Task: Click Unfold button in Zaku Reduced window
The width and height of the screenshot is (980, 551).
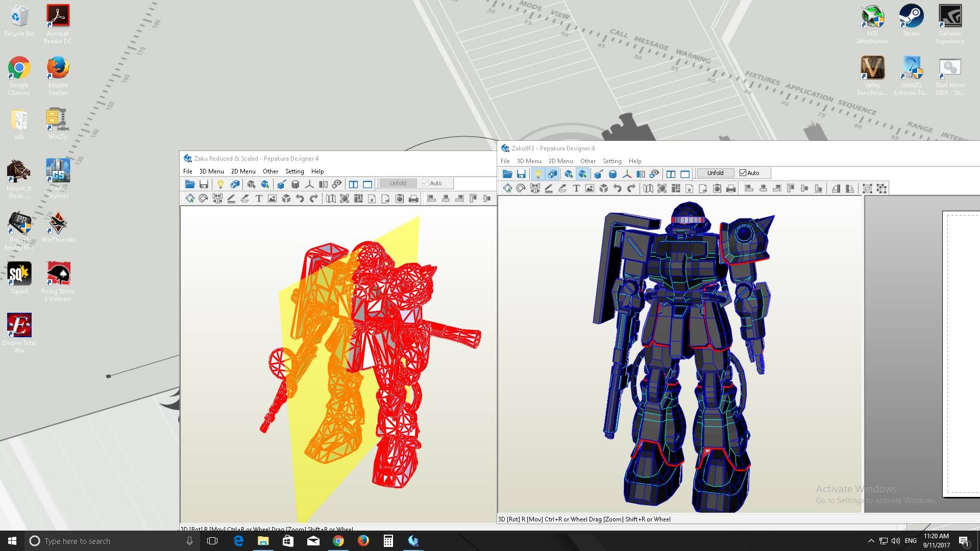Action: click(398, 183)
